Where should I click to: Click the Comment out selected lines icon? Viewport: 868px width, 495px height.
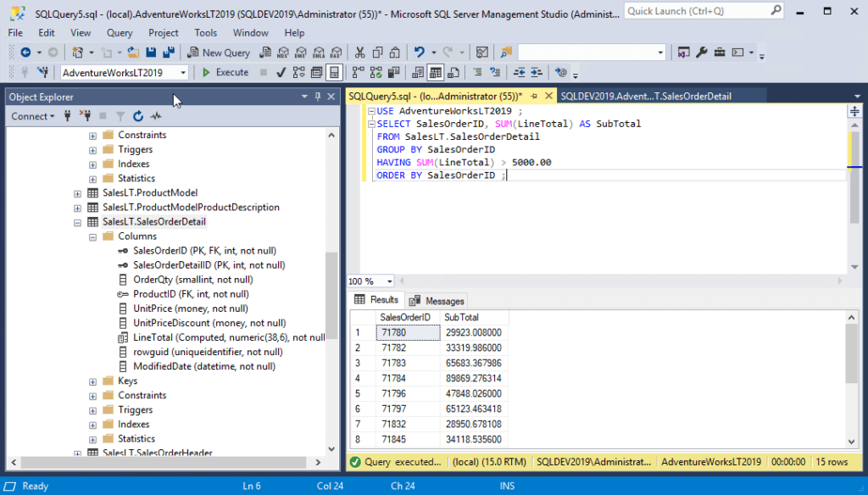(x=477, y=73)
